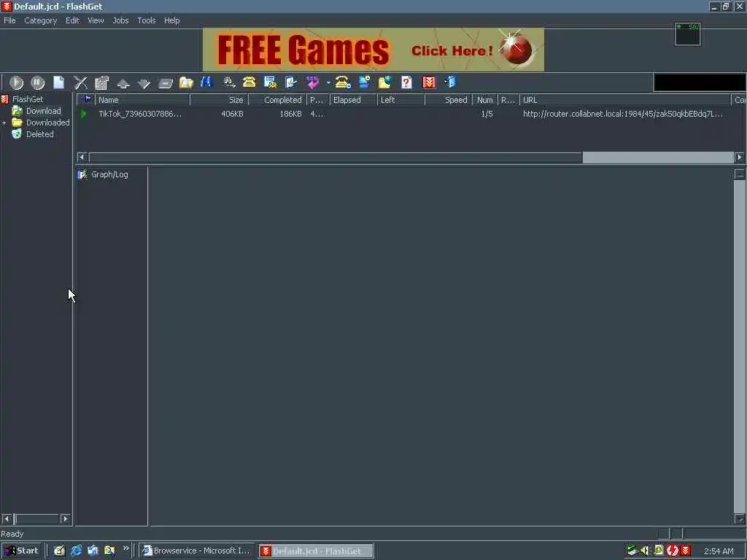
Task: Click the yellow telephone dial icon
Action: [249, 82]
